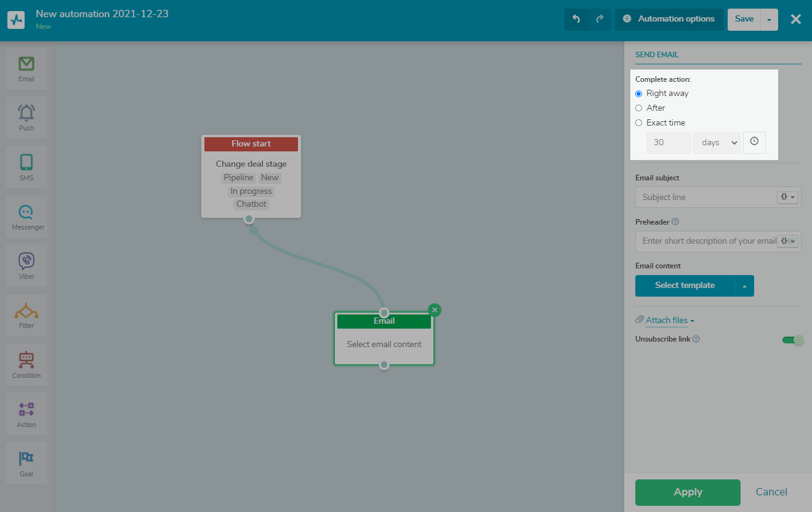Undo the last change
The width and height of the screenshot is (812, 512).
576,19
